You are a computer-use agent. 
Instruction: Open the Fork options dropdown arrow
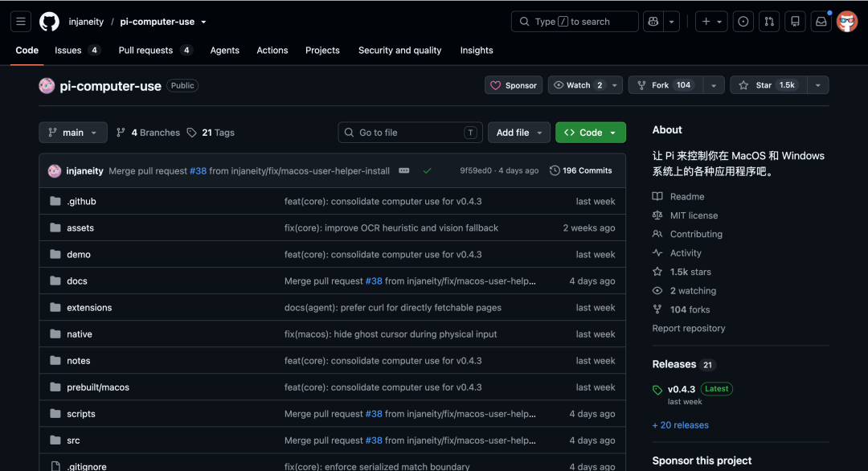[714, 85]
